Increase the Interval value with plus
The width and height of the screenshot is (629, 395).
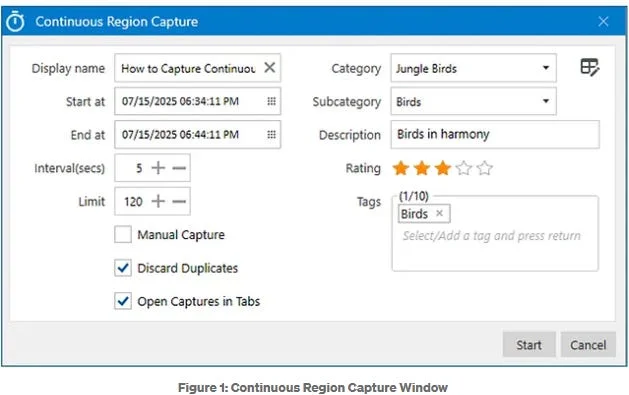click(x=158, y=168)
